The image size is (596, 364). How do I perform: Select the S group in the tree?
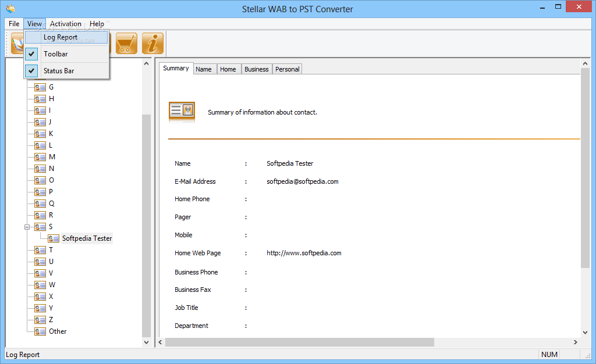pyautogui.click(x=51, y=227)
